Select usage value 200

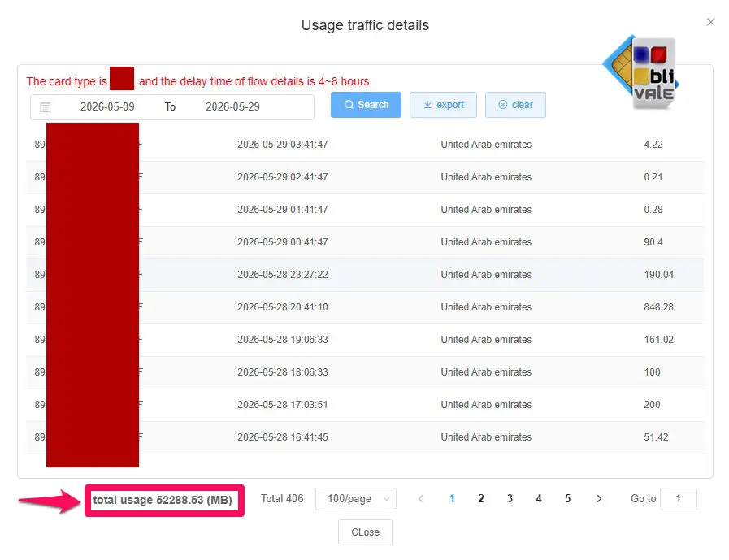[x=652, y=405]
